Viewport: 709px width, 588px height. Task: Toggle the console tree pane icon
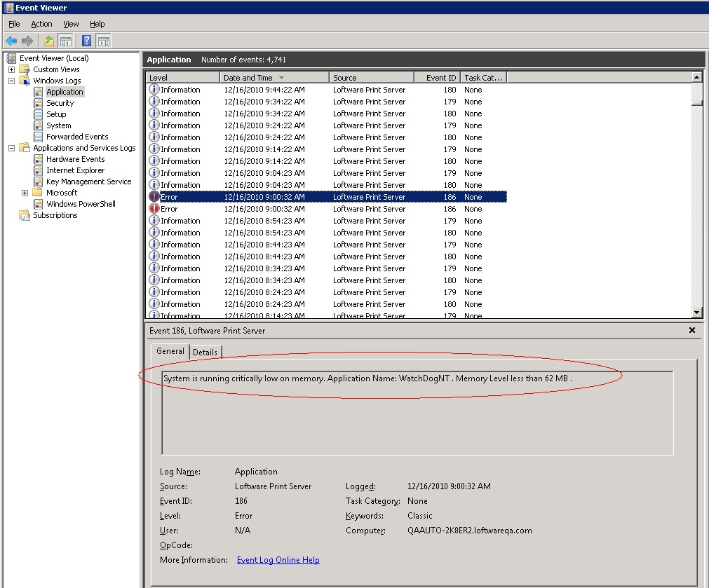(x=65, y=41)
